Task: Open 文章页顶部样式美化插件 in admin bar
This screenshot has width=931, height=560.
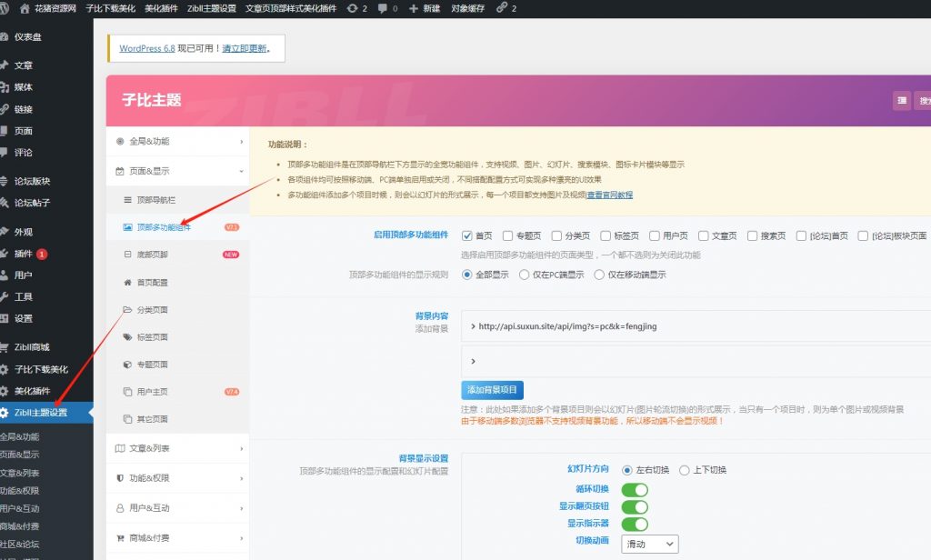Action: pyautogui.click(x=291, y=8)
